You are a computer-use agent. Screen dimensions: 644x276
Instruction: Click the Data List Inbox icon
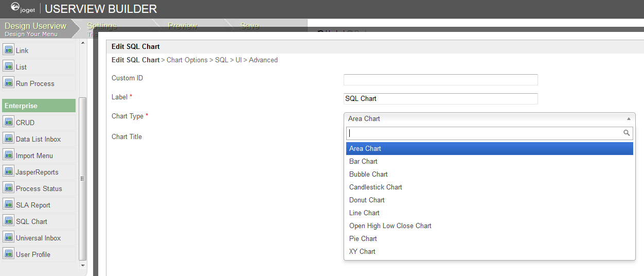point(8,139)
